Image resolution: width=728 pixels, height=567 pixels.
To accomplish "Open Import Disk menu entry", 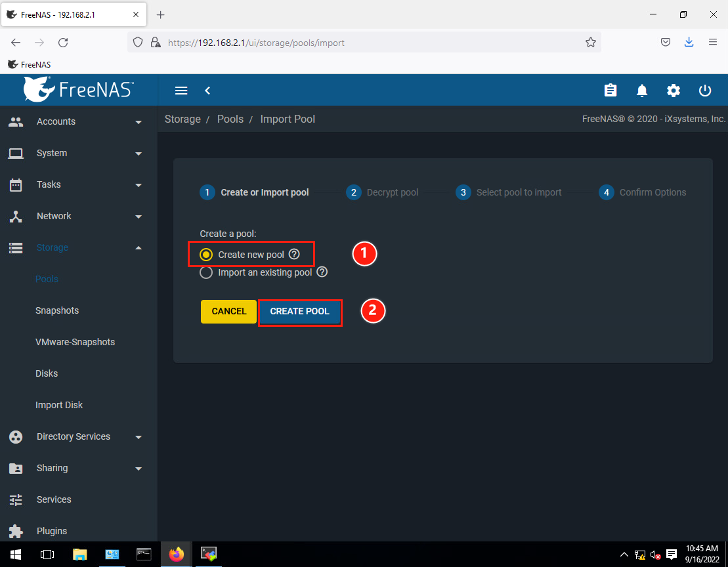I will coord(59,405).
